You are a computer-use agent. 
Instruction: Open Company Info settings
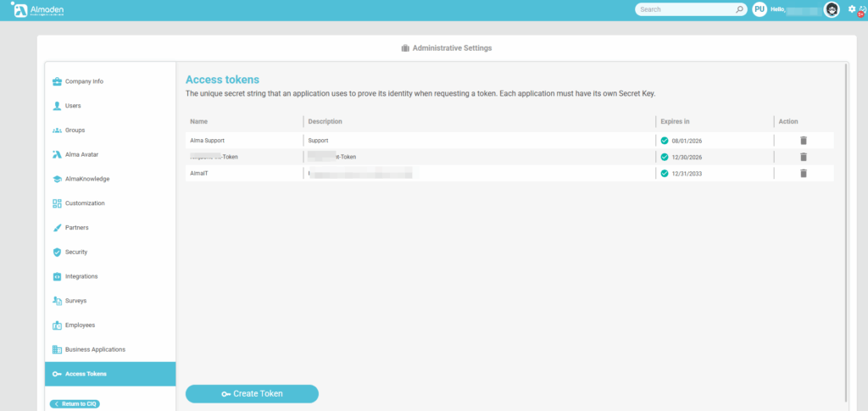[x=84, y=81]
